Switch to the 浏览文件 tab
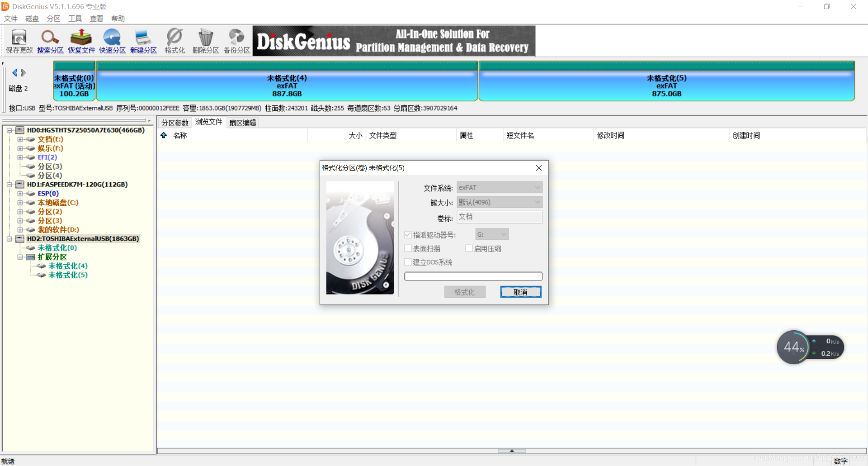The height and width of the screenshot is (466, 868). point(209,122)
